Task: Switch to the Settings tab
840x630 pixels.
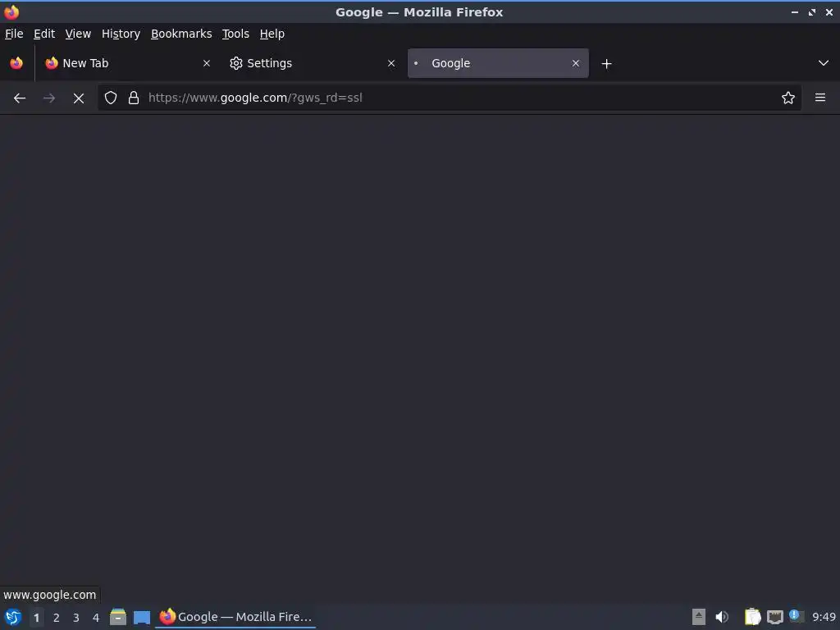Action: pyautogui.click(x=313, y=63)
